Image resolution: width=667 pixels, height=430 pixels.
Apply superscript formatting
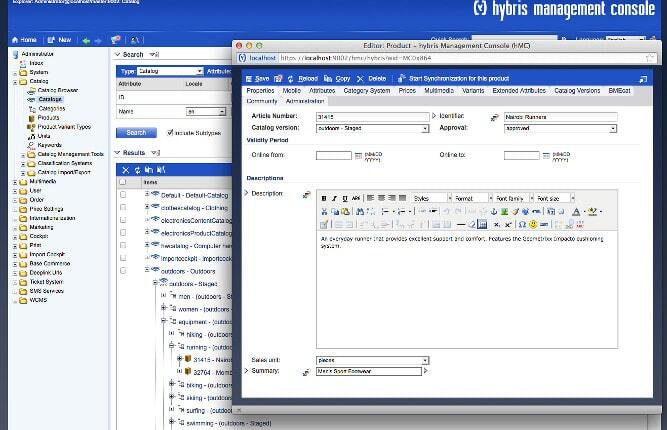click(x=508, y=225)
